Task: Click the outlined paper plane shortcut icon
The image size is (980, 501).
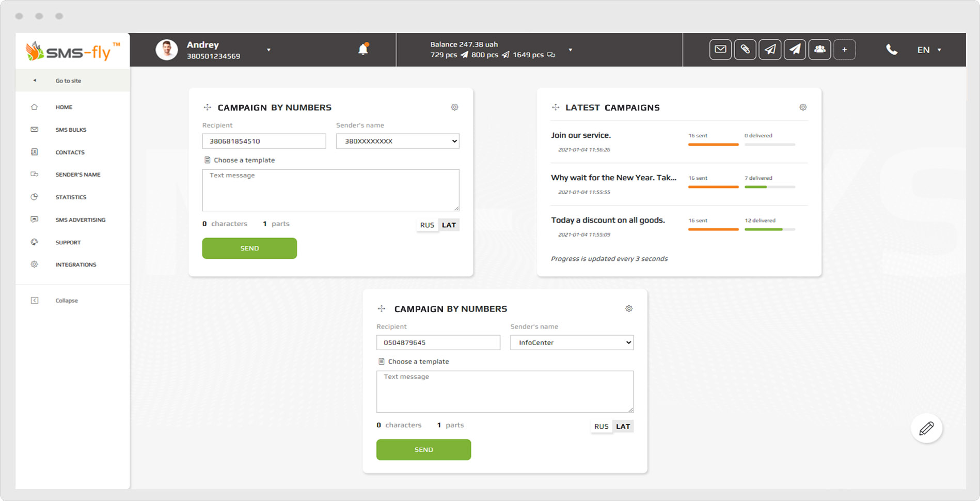Action: pos(770,50)
